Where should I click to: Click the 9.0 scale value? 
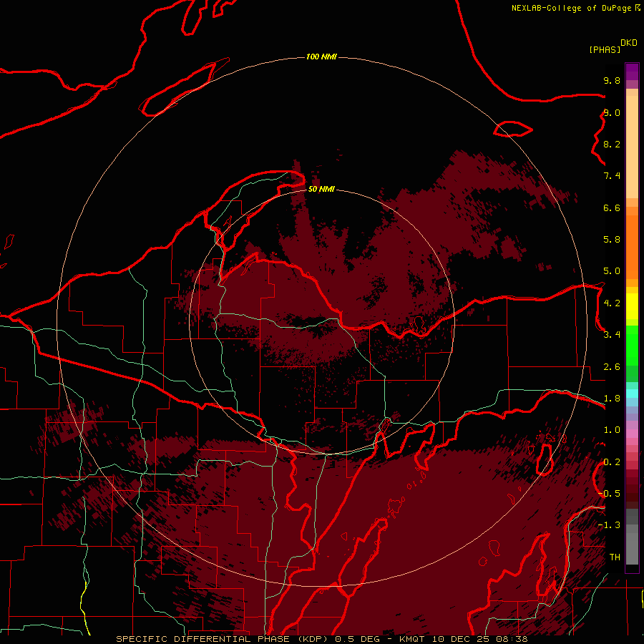[612, 112]
